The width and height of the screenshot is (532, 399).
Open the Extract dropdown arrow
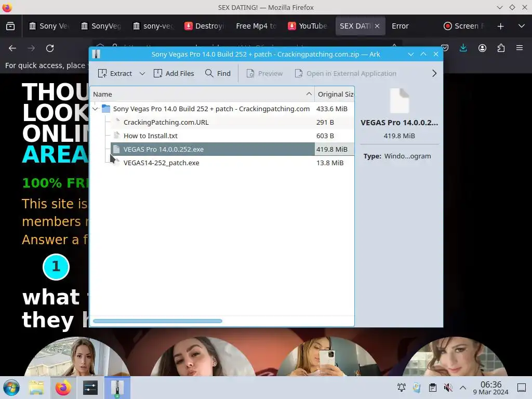142,73
